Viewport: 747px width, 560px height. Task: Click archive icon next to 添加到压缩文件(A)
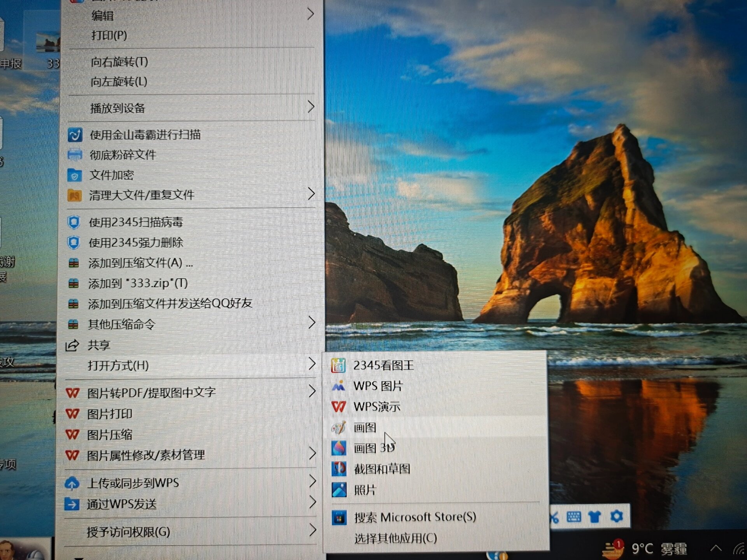[x=74, y=263]
